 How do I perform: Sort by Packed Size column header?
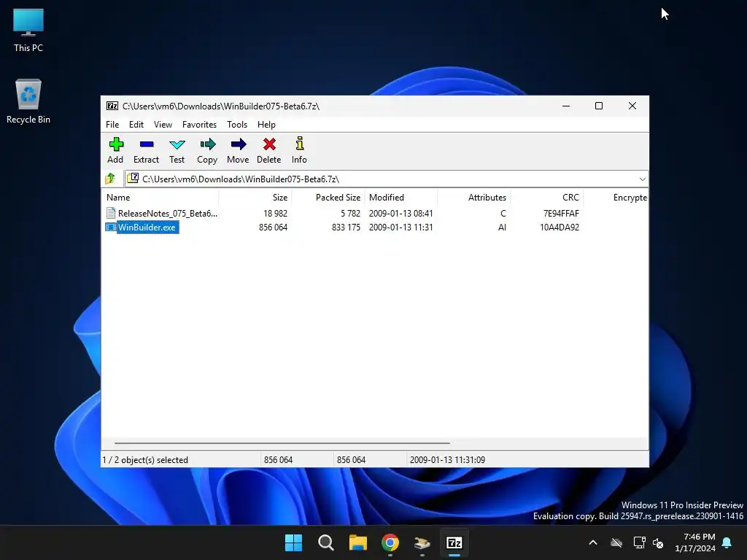click(328, 197)
